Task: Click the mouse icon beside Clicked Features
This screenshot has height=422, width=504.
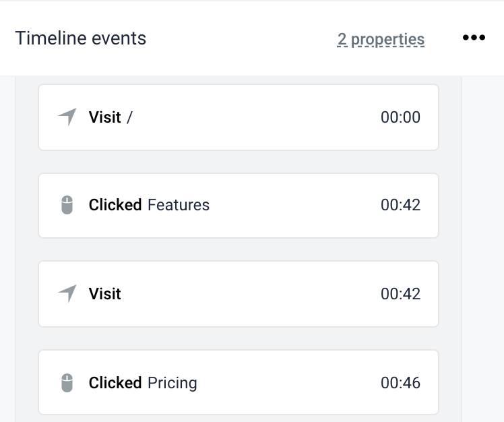Action: (67, 205)
